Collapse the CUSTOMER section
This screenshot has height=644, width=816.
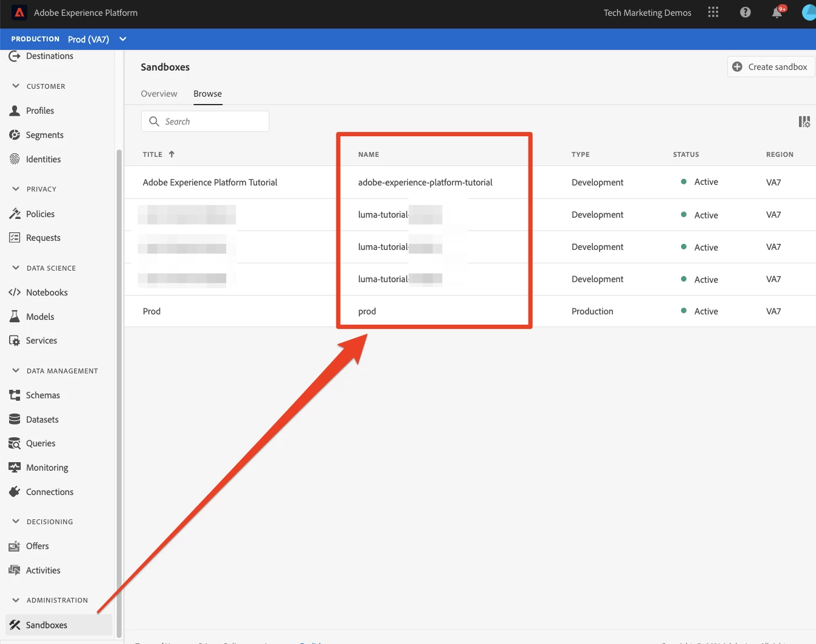coord(16,86)
